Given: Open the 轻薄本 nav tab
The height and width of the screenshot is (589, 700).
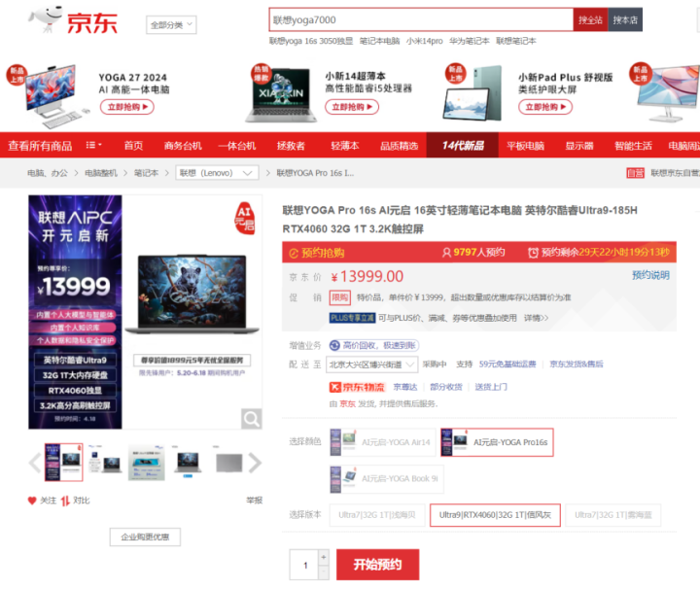Looking at the screenshot, I should click(345, 146).
